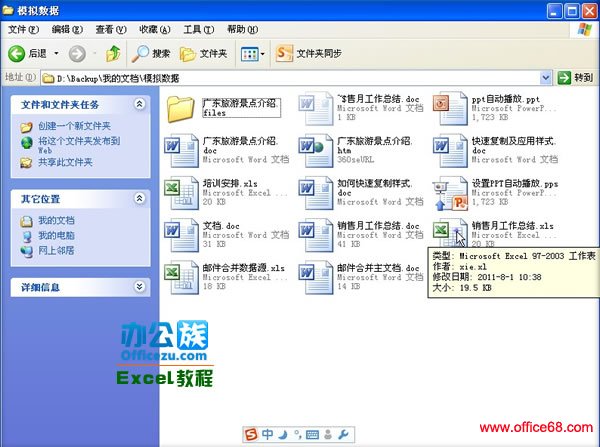Image resolution: width=600 pixels, height=447 pixels.
Task: Select the 广东旅游景点介绍.files folder icon
Action: (181, 109)
